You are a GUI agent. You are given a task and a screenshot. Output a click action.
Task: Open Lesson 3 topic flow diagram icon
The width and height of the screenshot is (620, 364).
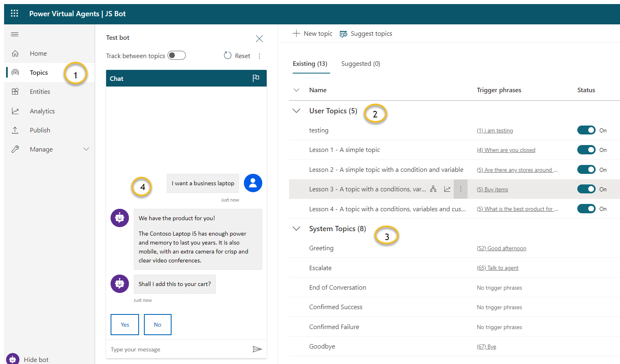(433, 189)
